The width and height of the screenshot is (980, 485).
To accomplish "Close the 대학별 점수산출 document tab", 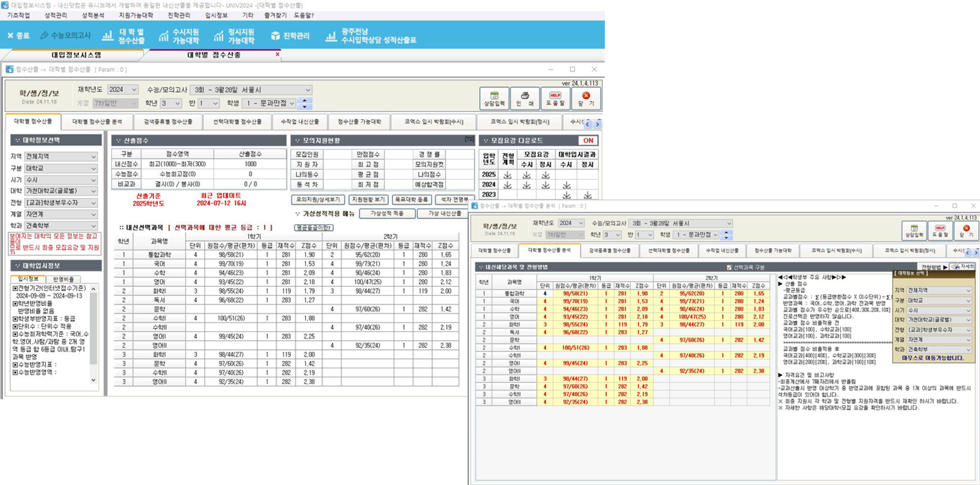I will (x=277, y=54).
